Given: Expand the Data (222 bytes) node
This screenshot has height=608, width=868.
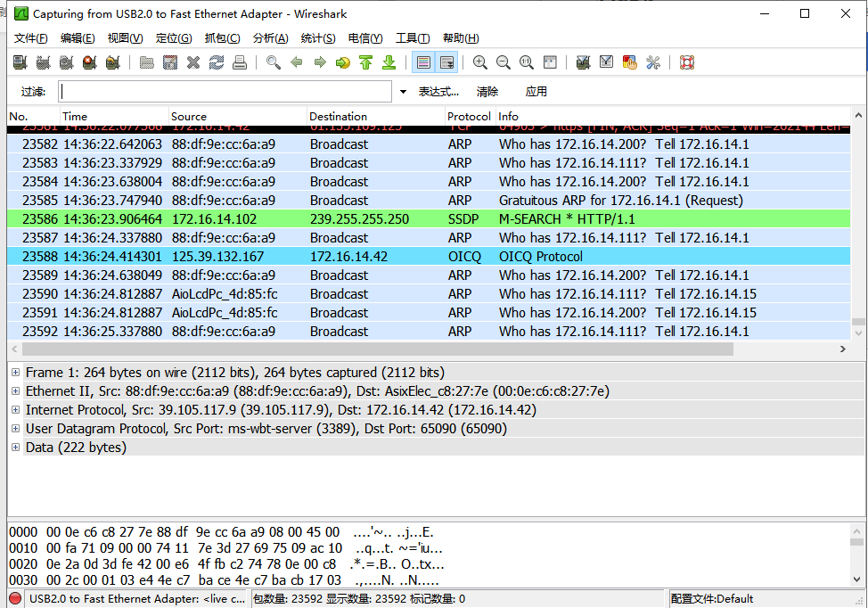Looking at the screenshot, I should click(x=15, y=448).
